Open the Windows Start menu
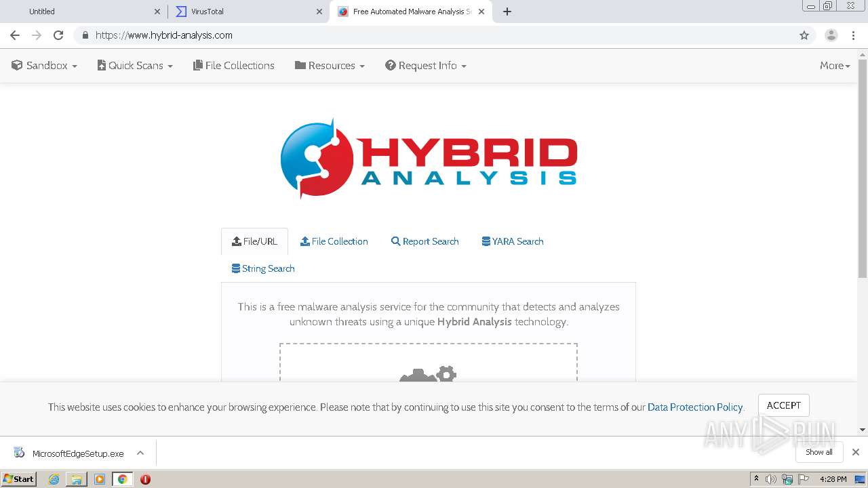 pos(19,479)
